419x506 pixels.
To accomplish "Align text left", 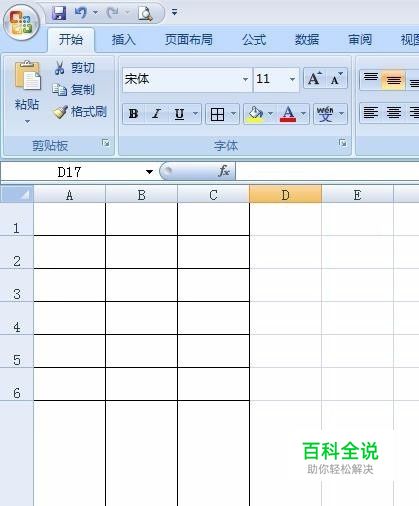I will 371,113.
